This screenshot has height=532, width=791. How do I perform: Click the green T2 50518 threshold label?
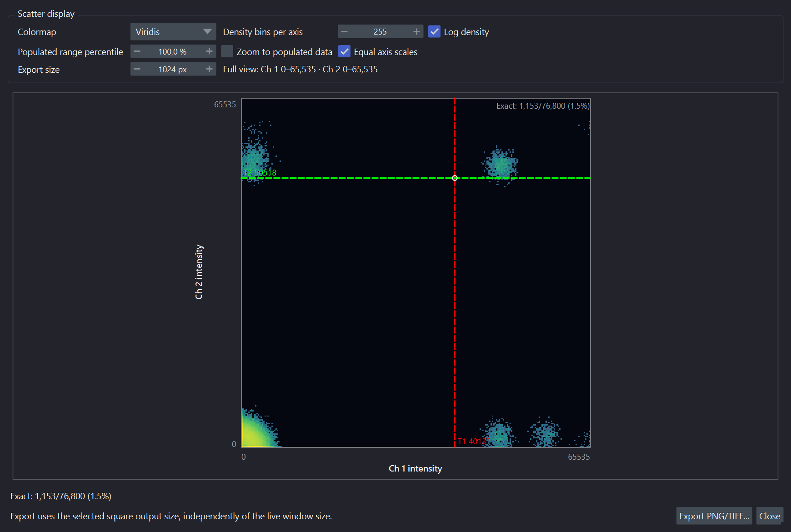tap(260, 172)
